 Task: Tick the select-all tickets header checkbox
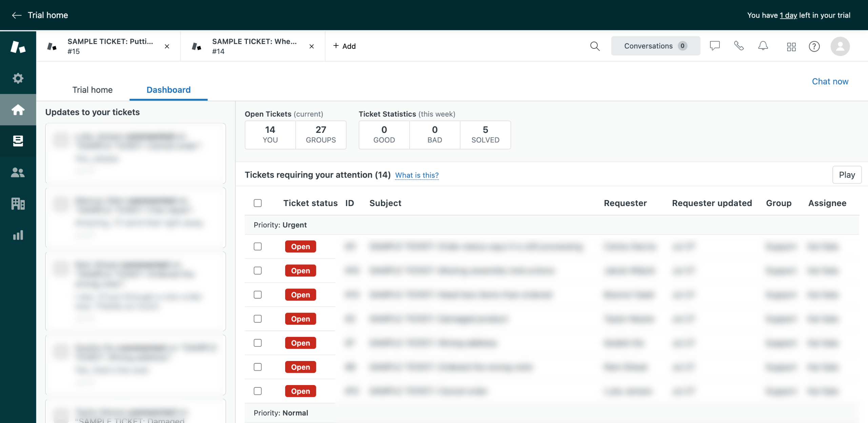[x=258, y=203]
